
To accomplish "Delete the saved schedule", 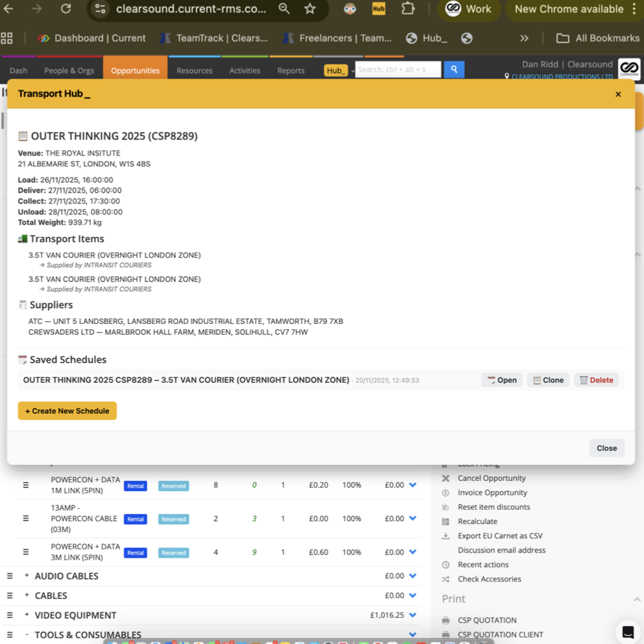I will click(596, 381).
